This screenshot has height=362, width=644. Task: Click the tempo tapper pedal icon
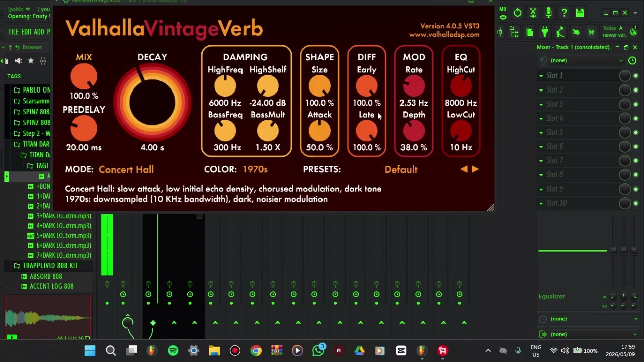(x=560, y=33)
